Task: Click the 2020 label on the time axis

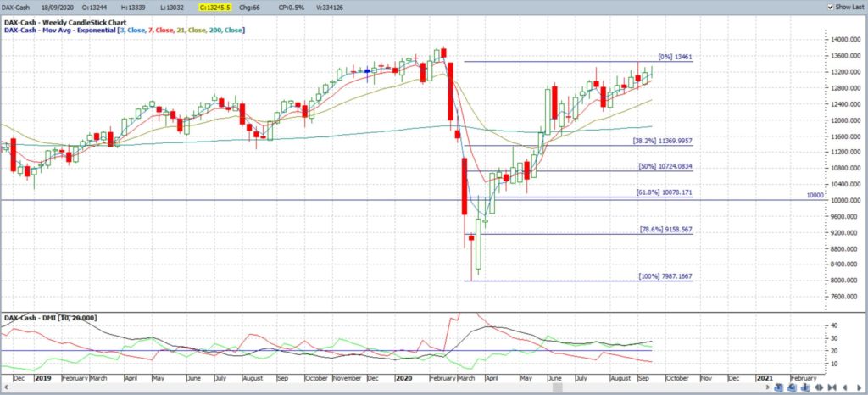Action: (x=403, y=378)
